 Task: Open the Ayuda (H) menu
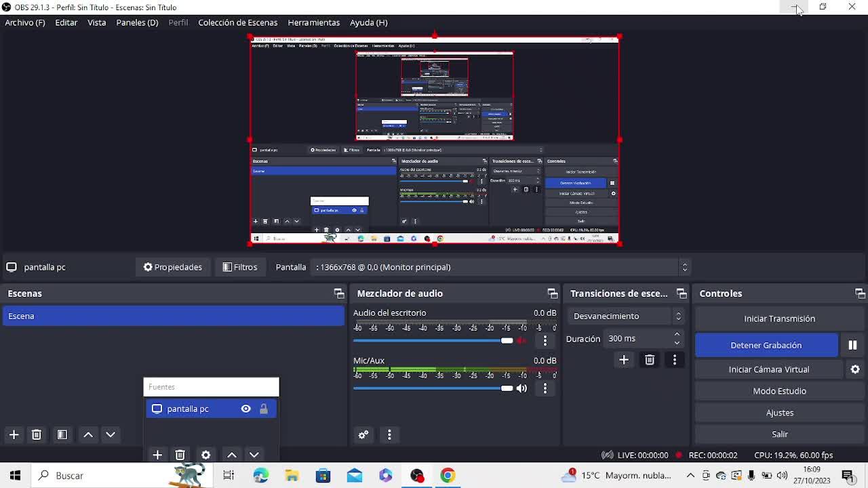coord(368,22)
